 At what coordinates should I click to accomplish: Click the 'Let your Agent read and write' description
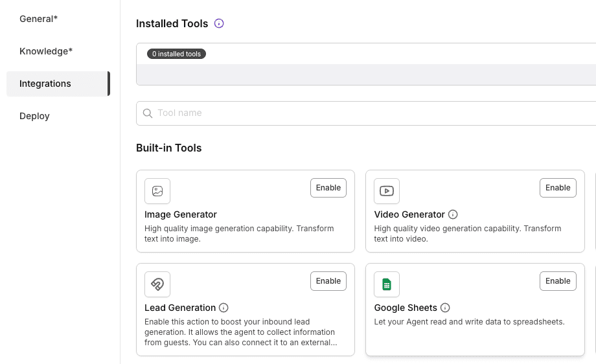(x=470, y=322)
